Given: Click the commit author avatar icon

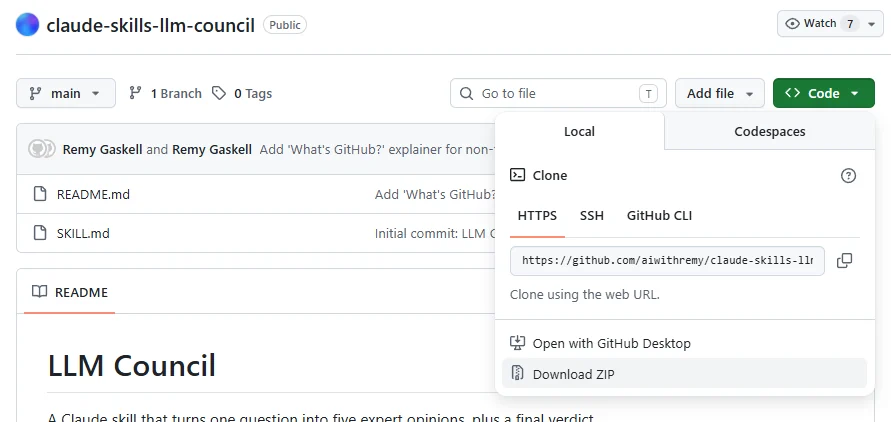Looking at the screenshot, I should (x=41, y=149).
